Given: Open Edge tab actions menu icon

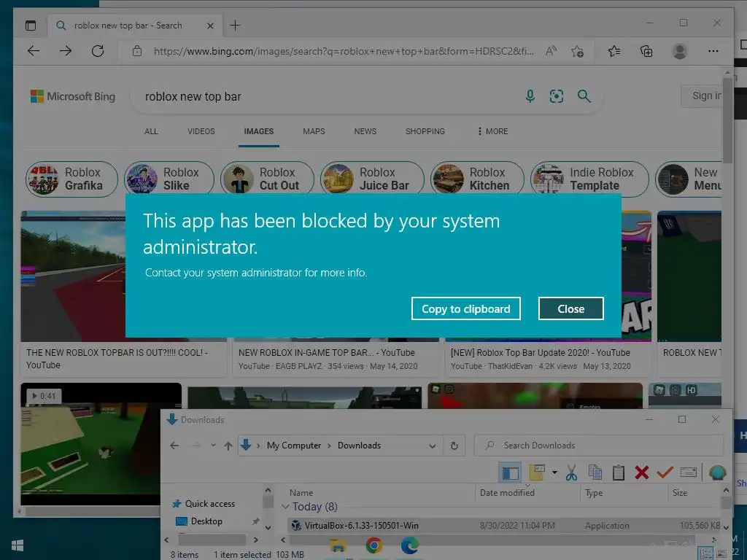Looking at the screenshot, I should point(31,26).
